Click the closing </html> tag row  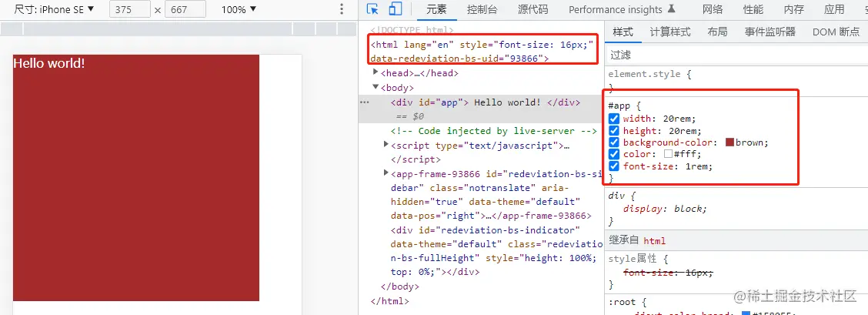tap(389, 301)
